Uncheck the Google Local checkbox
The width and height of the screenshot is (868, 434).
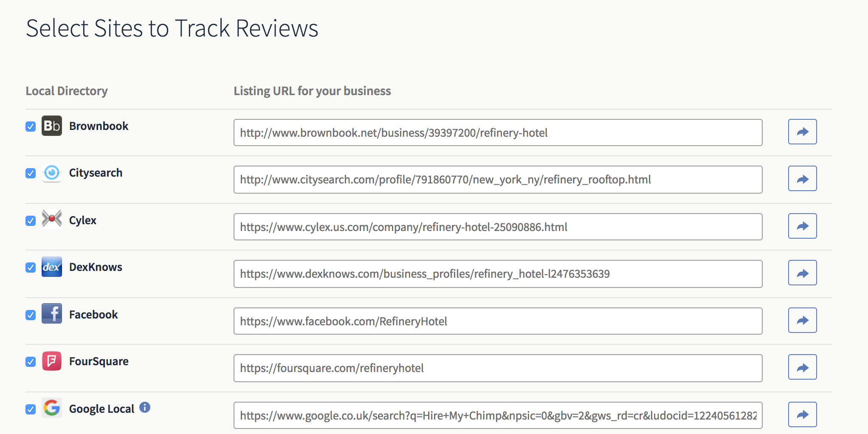31,409
